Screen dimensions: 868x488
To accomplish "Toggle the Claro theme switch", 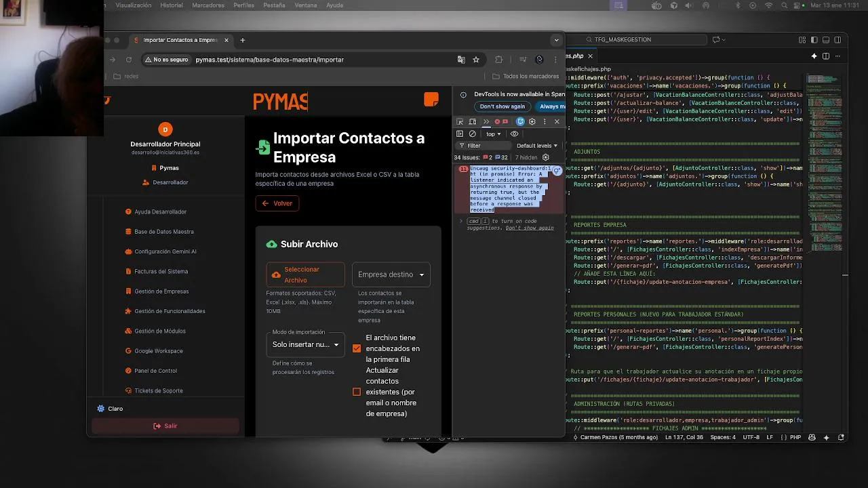I will 110,409.
